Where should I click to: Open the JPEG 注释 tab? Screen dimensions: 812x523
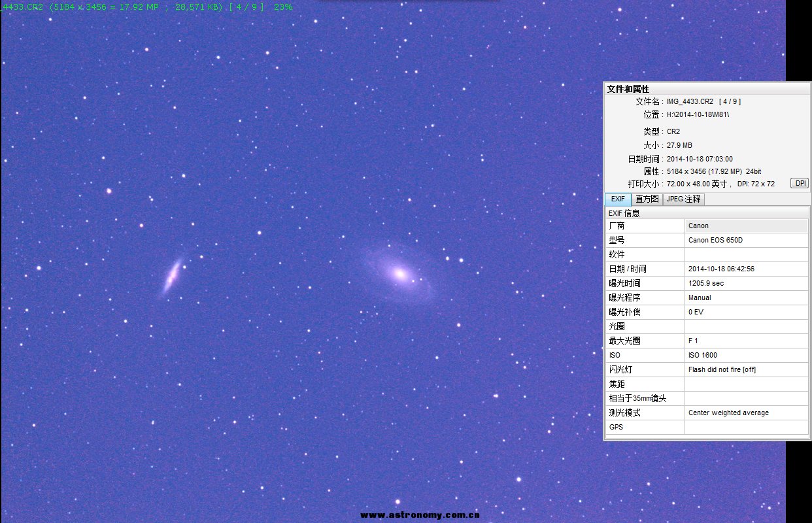(684, 199)
